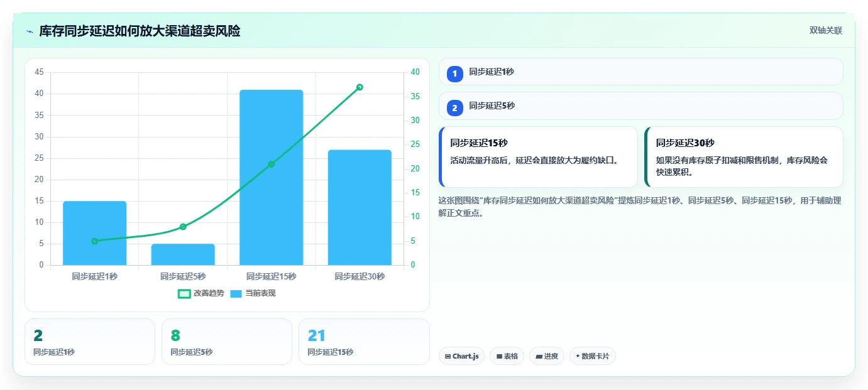Click the blue bar for 同步延迟30秒

click(360, 207)
